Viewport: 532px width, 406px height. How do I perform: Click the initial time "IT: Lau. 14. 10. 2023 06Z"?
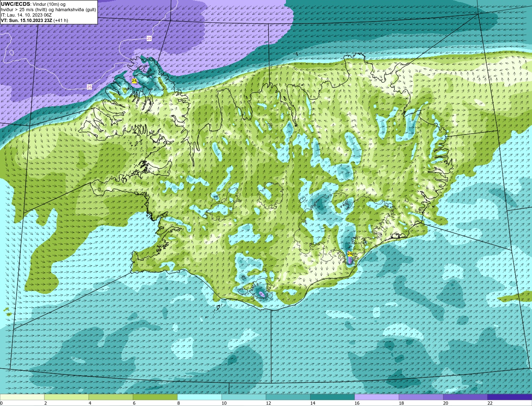click(27, 15)
